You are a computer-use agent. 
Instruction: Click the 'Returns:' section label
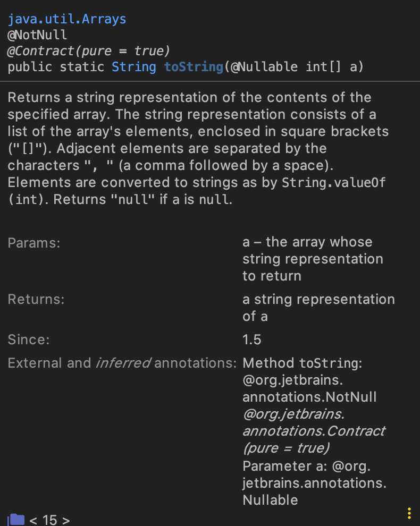point(36,299)
